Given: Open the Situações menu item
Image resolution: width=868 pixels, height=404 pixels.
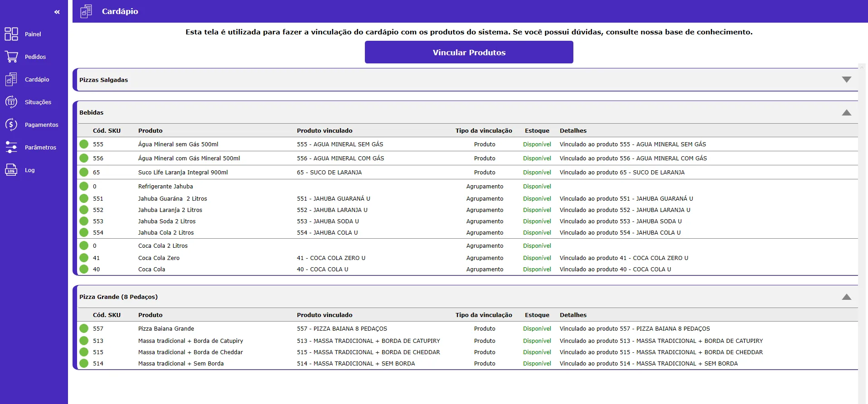Looking at the screenshot, I should click(38, 102).
